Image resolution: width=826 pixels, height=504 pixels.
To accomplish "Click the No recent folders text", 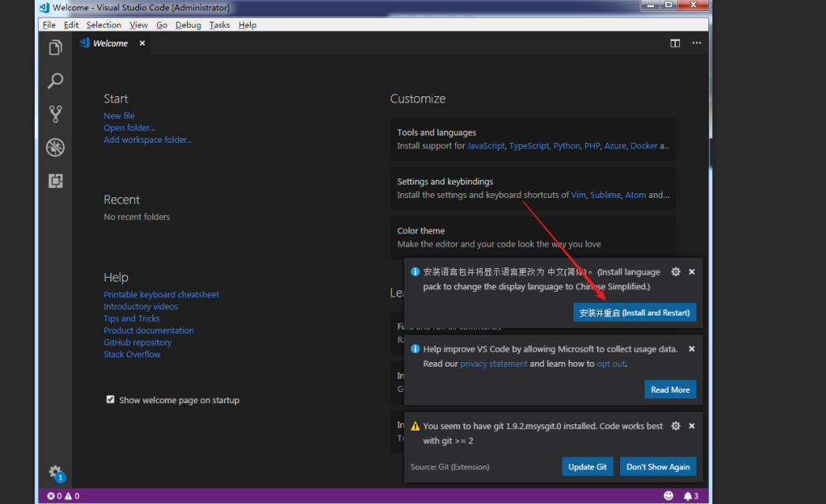I will [137, 217].
